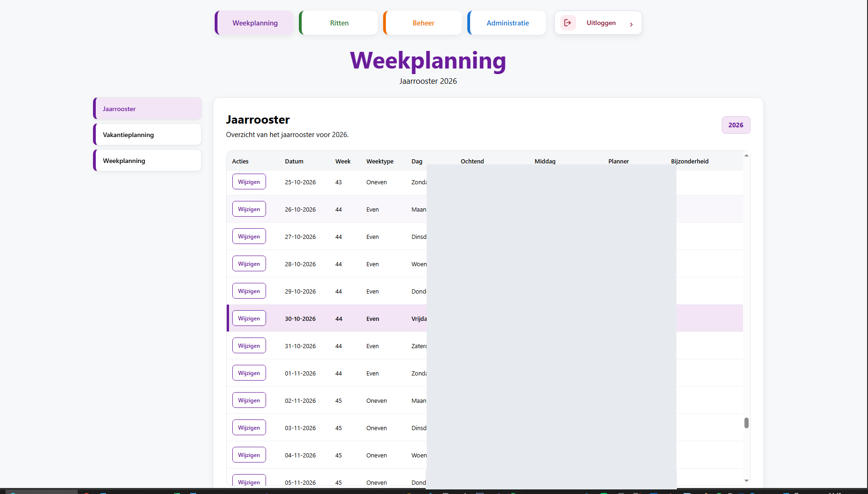
Task: Click the 'Jaarrooster 2026' subtitle under the heading
Action: [x=428, y=81]
